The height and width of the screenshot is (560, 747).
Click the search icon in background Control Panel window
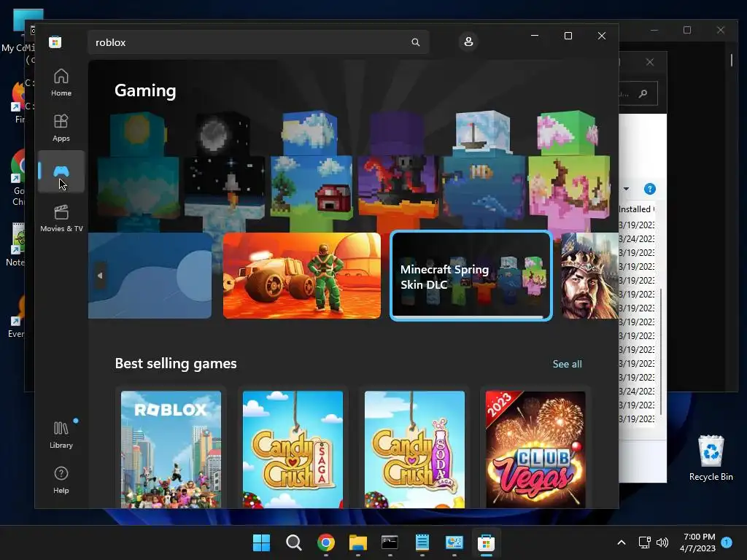(643, 93)
